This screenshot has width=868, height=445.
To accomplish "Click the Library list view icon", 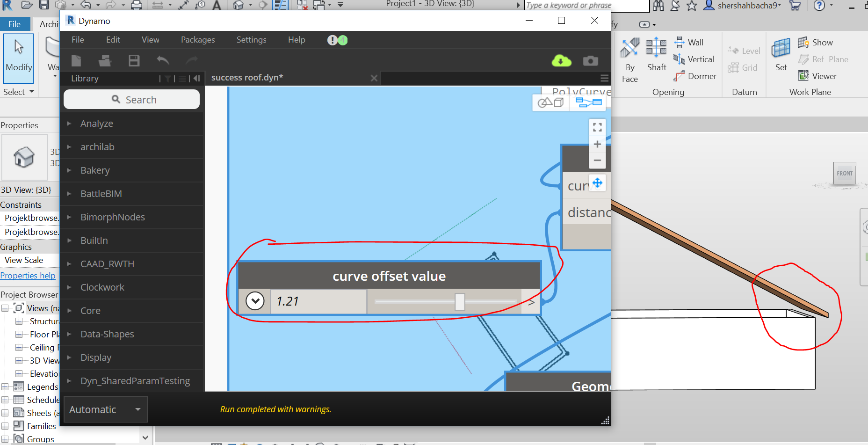I will (x=182, y=79).
